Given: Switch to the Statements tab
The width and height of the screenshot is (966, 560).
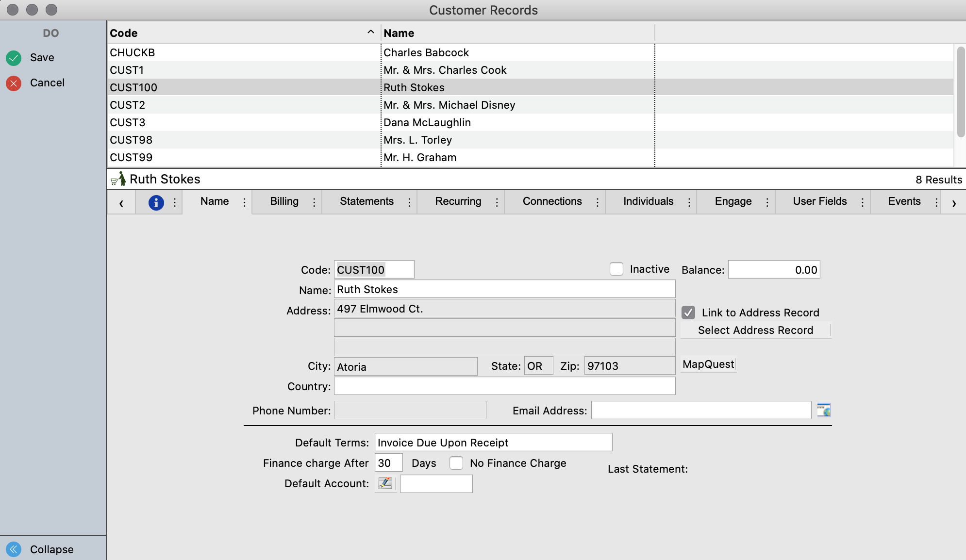Looking at the screenshot, I should point(366,201).
